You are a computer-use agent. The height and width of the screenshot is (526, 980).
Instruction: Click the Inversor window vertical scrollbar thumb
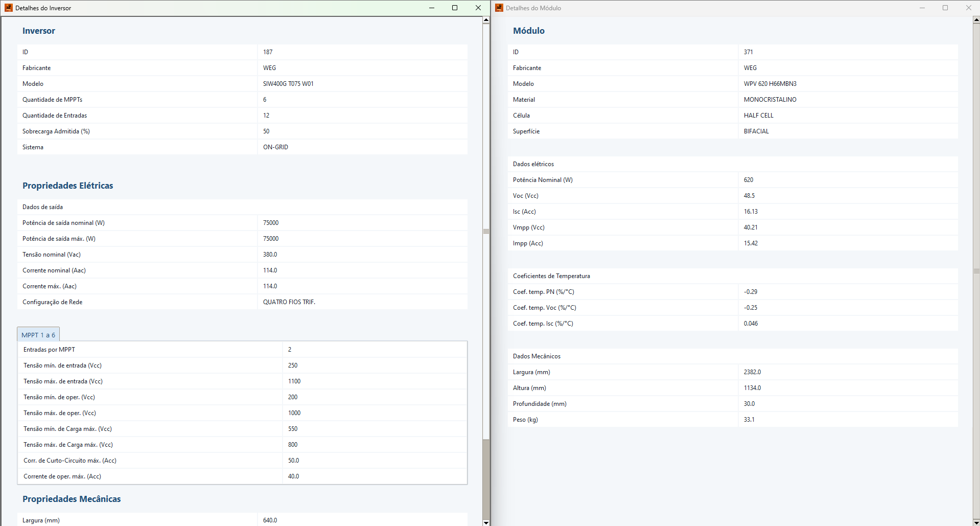(x=486, y=231)
